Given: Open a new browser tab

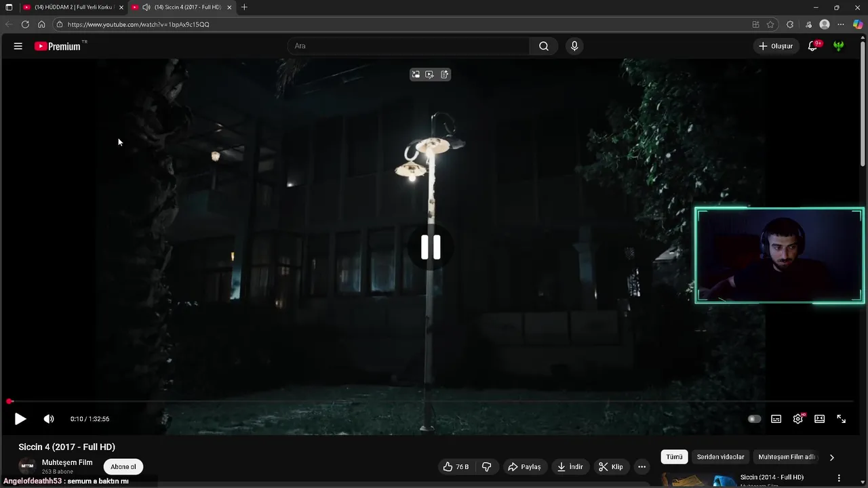Looking at the screenshot, I should point(244,7).
